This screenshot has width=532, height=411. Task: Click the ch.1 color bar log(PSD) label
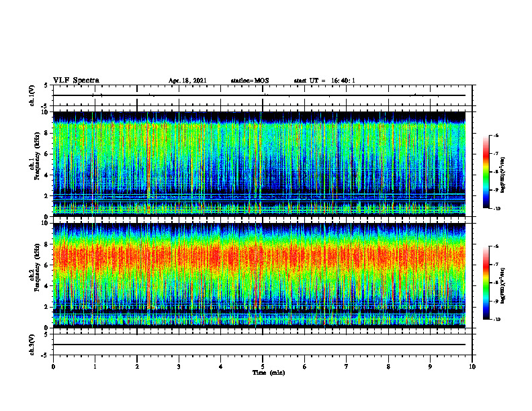503,175
